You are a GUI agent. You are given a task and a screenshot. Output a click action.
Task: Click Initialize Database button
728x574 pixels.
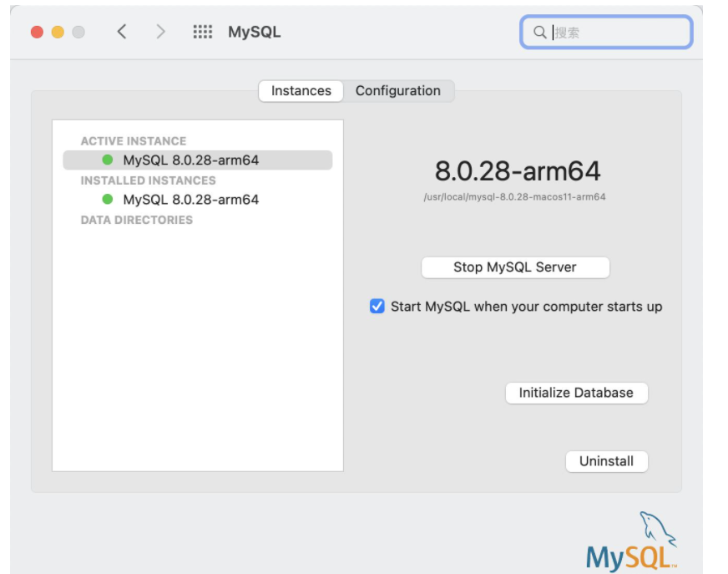(x=576, y=393)
